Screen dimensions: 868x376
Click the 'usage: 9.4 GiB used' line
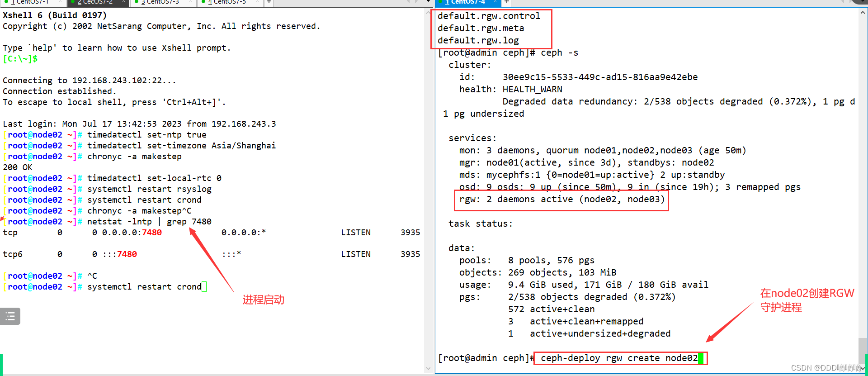coord(584,285)
